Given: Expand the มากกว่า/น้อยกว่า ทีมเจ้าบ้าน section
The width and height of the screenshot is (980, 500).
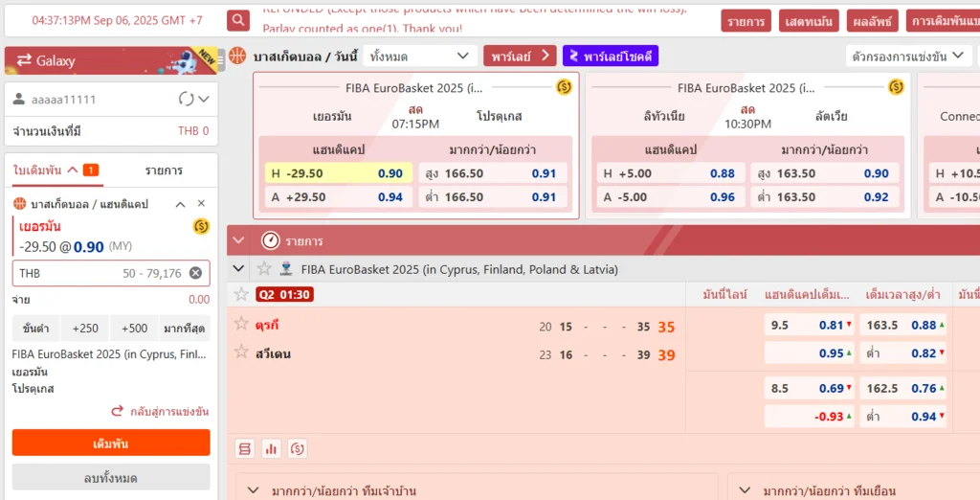Looking at the screenshot, I should tap(254, 490).
